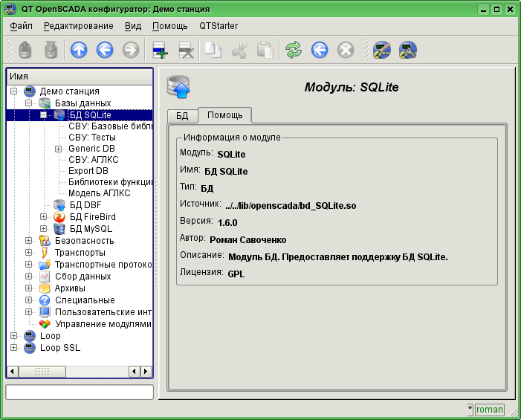Viewport: 521px width, 420px height.
Task: Click the load from database toolbar icon
Action: tap(25, 50)
